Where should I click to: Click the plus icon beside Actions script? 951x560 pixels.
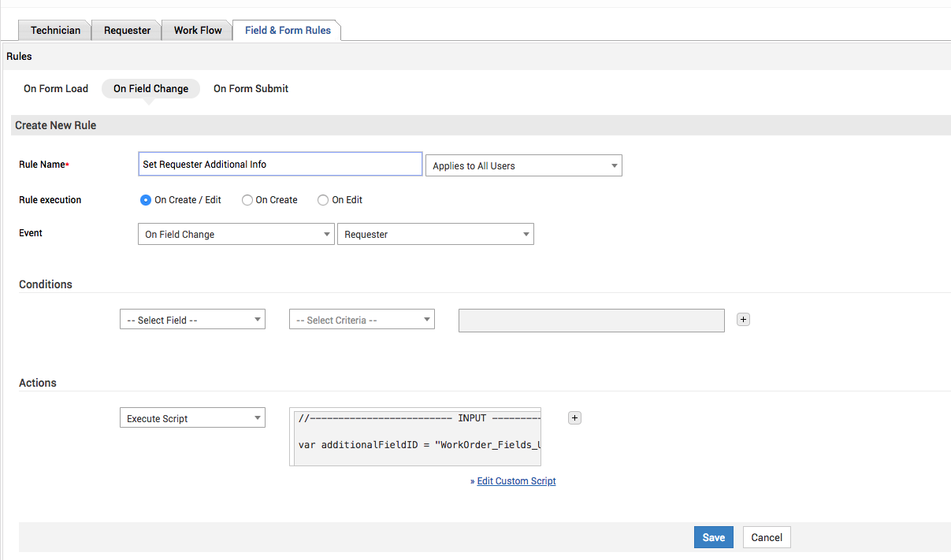click(574, 418)
